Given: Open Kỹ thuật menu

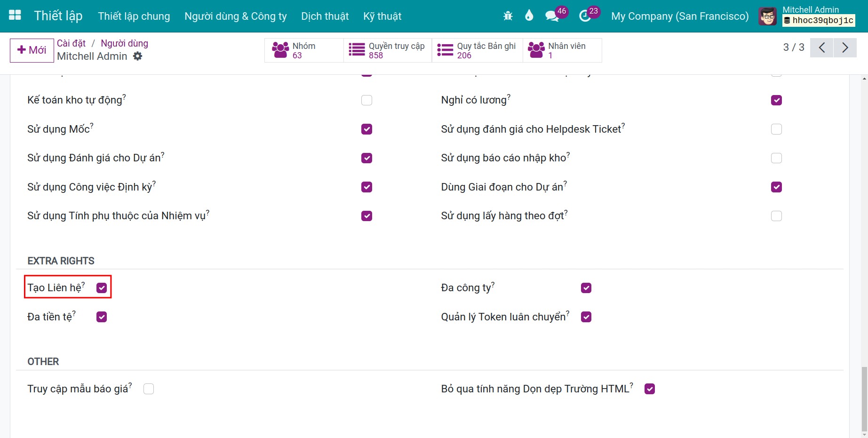Looking at the screenshot, I should tap(382, 16).
